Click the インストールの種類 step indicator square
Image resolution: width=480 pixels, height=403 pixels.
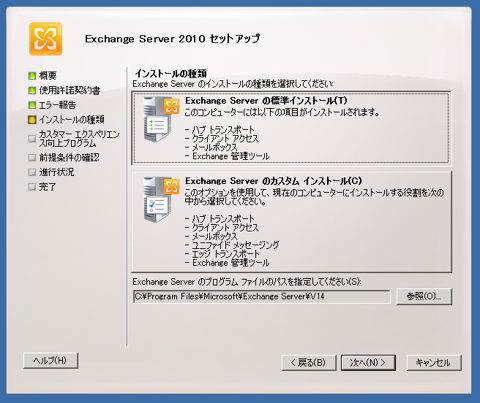[32, 120]
